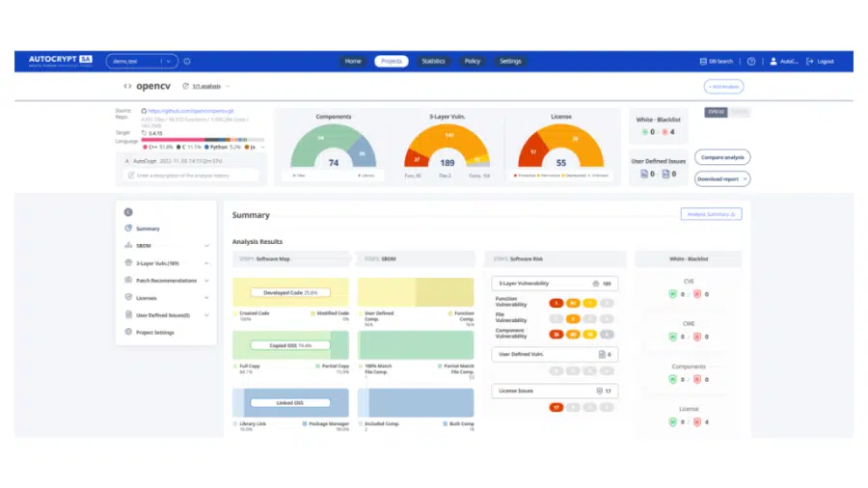
Task: Expand the SBOM sidebar section
Action: point(206,246)
